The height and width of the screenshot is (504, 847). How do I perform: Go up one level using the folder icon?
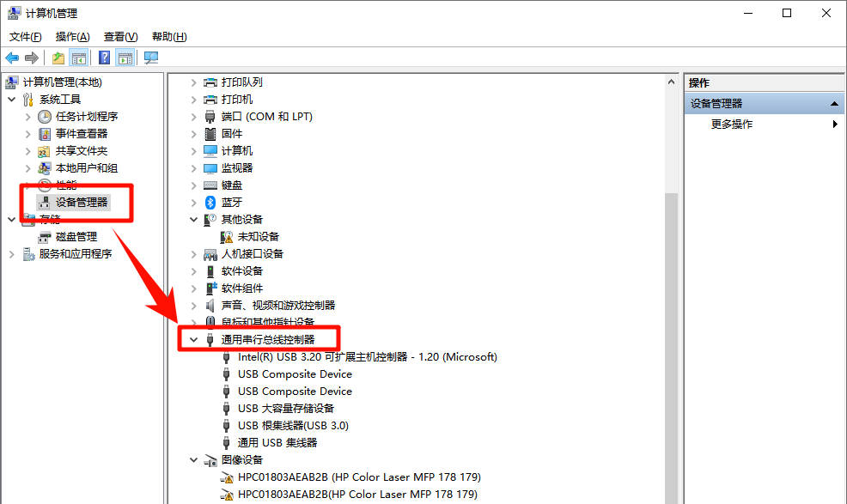[58, 58]
